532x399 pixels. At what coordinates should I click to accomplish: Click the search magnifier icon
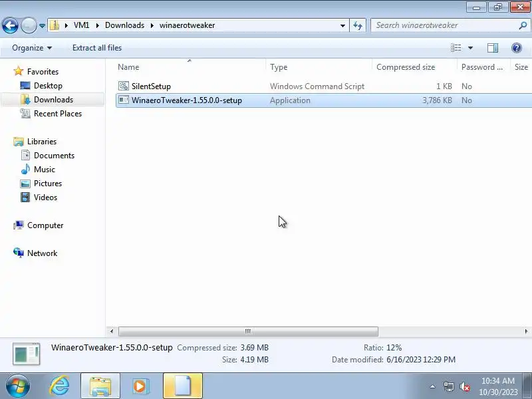click(x=523, y=25)
